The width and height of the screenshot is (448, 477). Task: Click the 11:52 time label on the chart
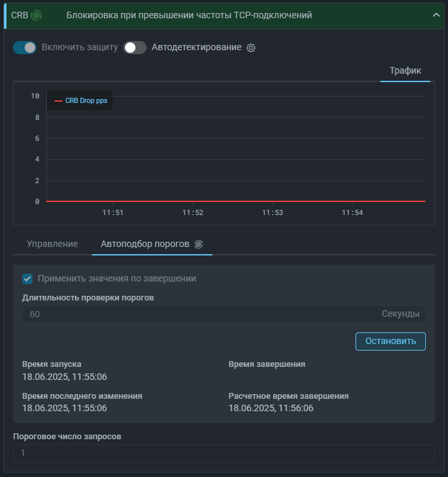tap(193, 212)
